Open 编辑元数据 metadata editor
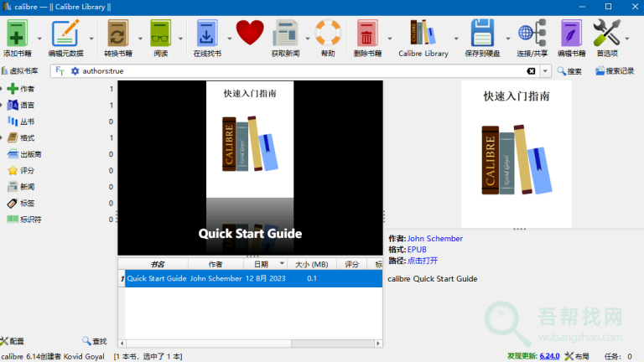This screenshot has width=644, height=362. [65, 34]
